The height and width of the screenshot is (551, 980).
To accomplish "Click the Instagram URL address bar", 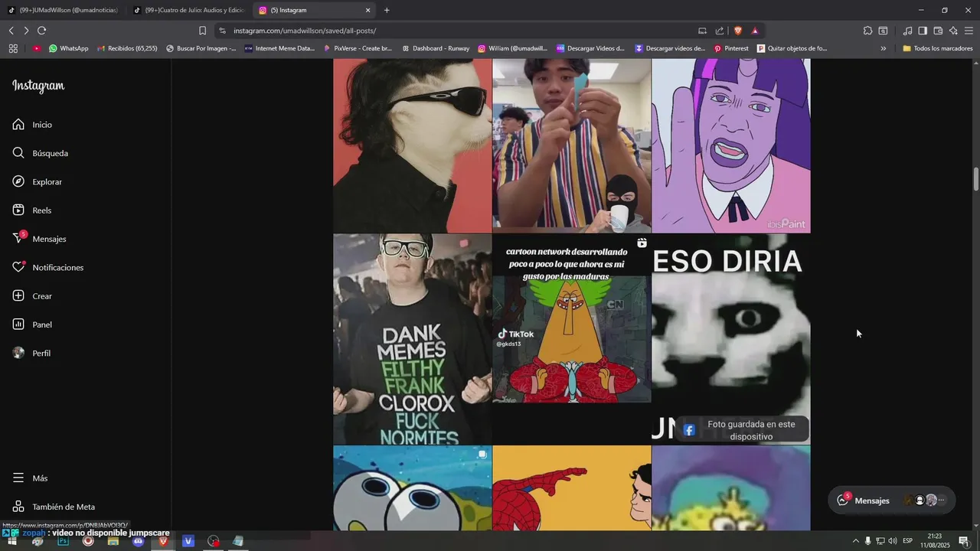I will point(452,31).
